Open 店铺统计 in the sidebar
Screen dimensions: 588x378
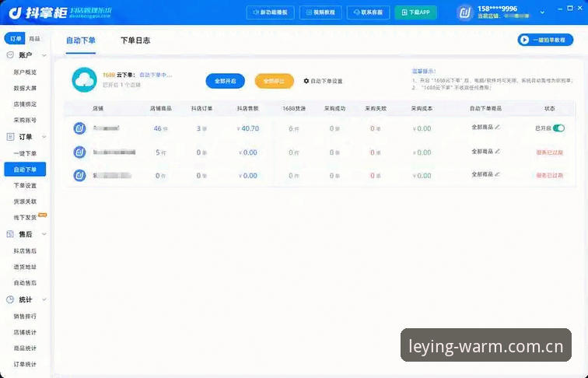[25, 332]
